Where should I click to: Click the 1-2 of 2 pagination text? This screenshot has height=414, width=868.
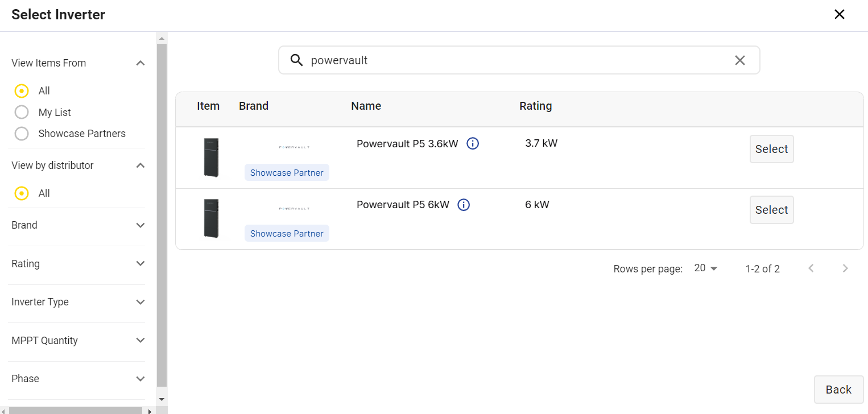(x=762, y=269)
